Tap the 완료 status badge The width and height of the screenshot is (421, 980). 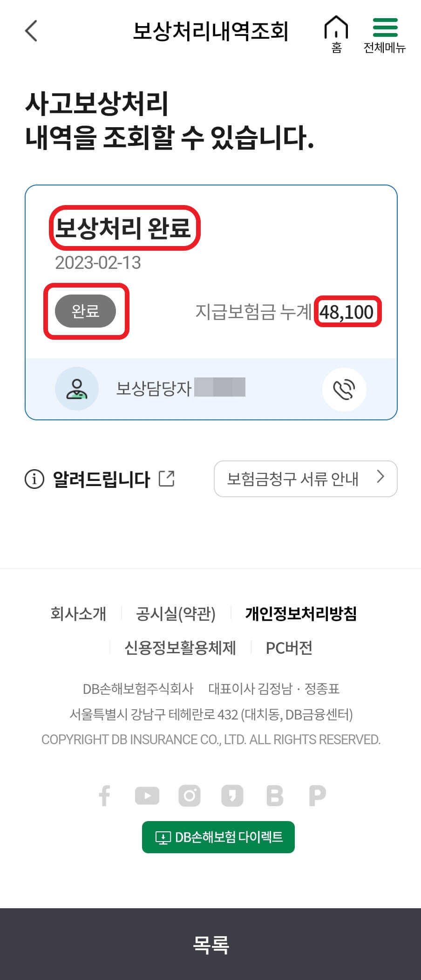pos(86,311)
